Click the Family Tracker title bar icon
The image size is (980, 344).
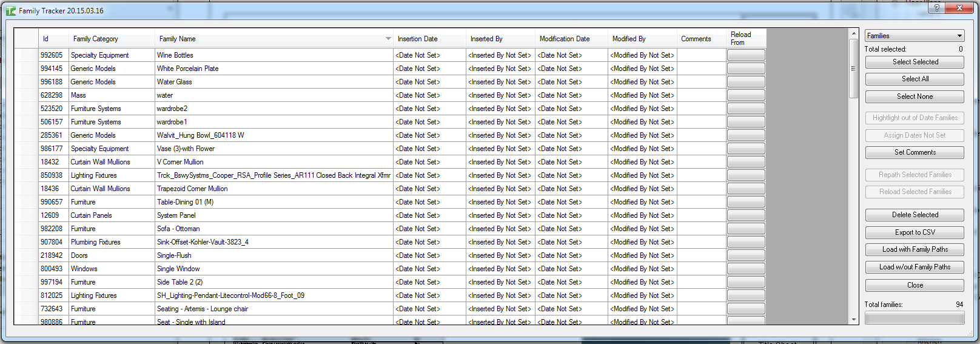coord(11,10)
